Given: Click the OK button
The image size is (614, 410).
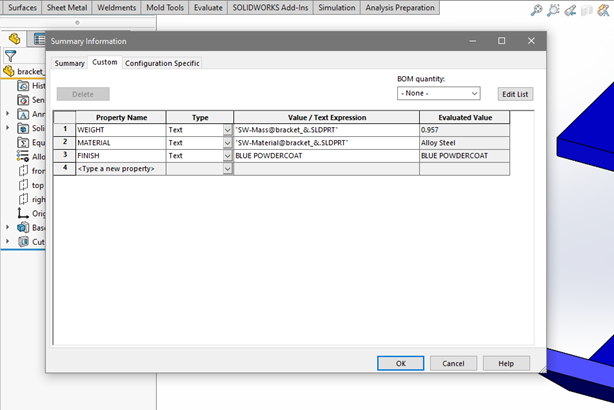Looking at the screenshot, I should click(401, 363).
